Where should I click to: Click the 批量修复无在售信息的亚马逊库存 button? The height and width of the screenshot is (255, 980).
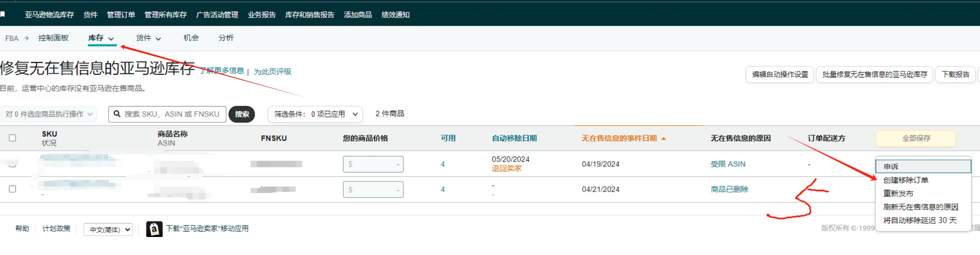875,74
